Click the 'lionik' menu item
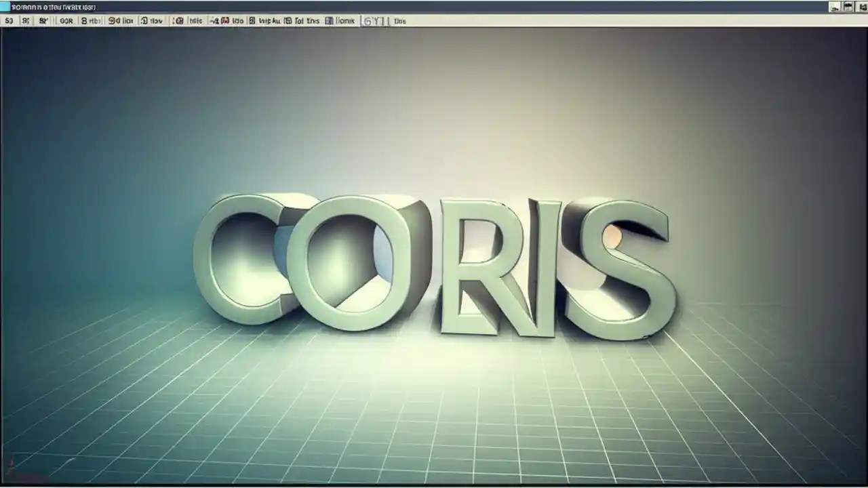The height and width of the screenshot is (488, 868). click(x=345, y=21)
